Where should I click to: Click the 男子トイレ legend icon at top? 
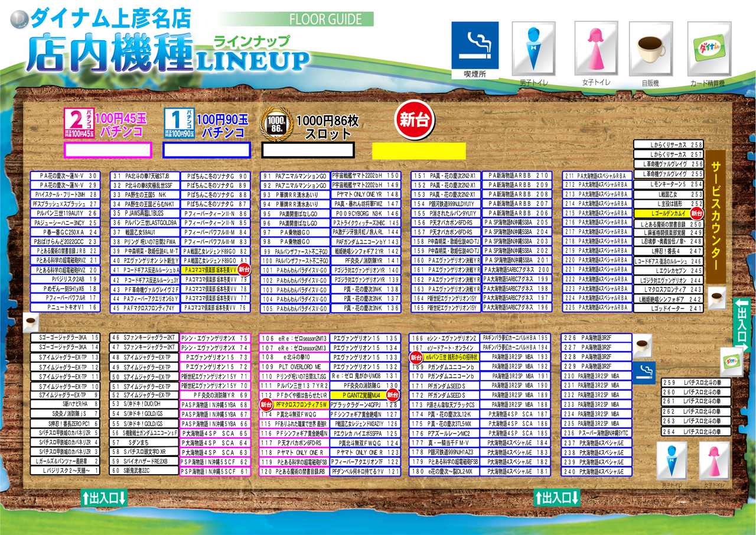click(x=533, y=50)
